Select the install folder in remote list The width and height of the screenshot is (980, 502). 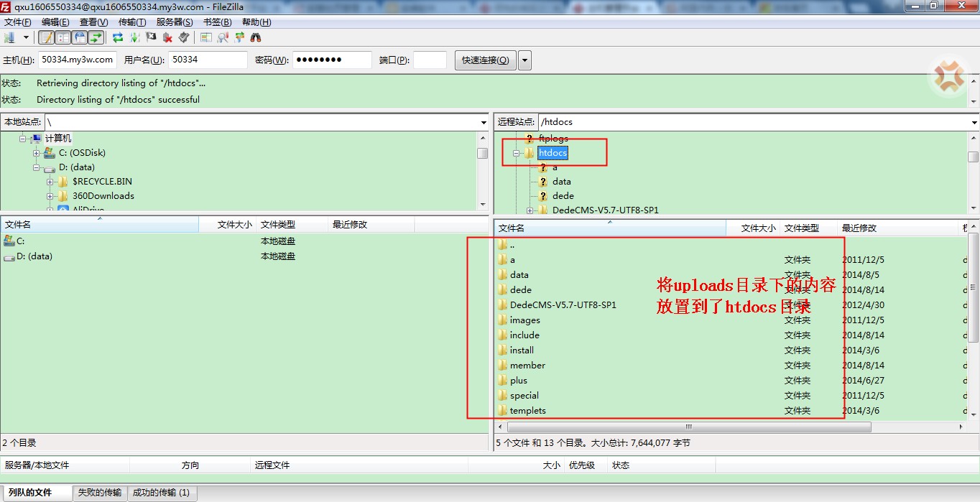click(x=522, y=350)
